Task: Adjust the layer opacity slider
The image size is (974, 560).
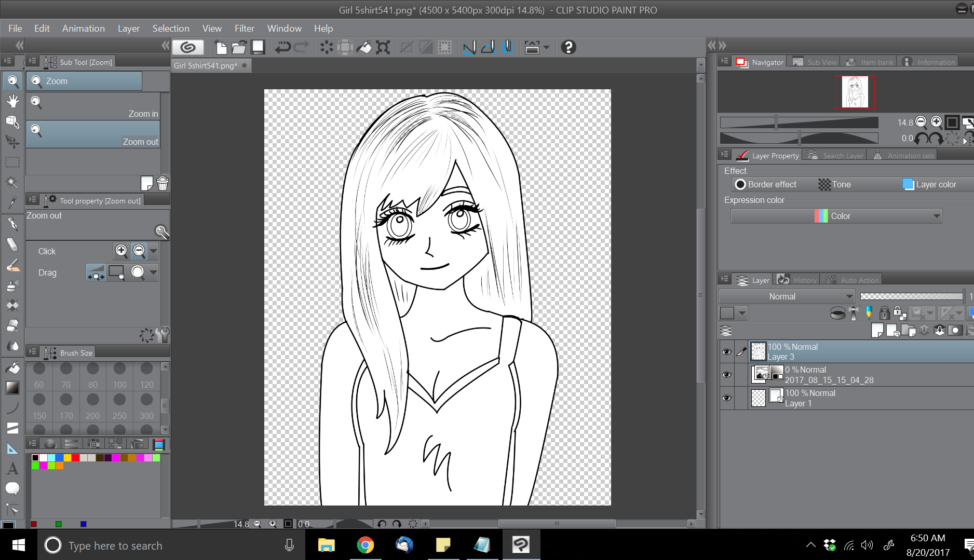Action: (x=911, y=296)
